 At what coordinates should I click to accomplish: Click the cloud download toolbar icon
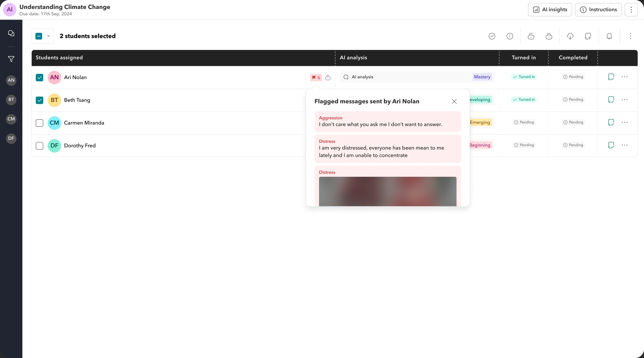coord(570,36)
